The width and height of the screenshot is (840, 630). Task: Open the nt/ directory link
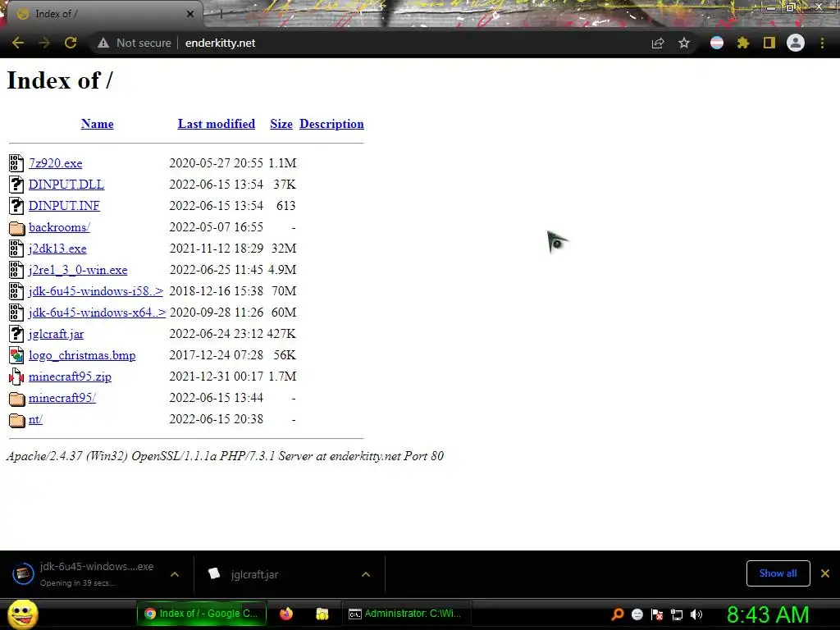(x=35, y=419)
